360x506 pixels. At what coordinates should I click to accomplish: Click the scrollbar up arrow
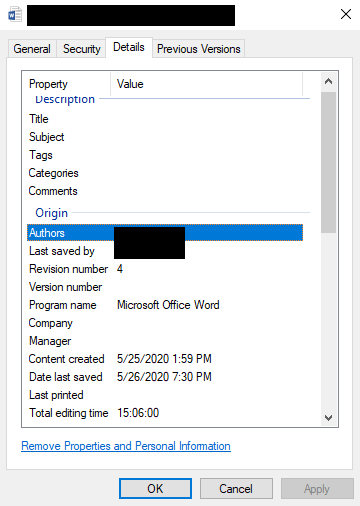[328, 81]
